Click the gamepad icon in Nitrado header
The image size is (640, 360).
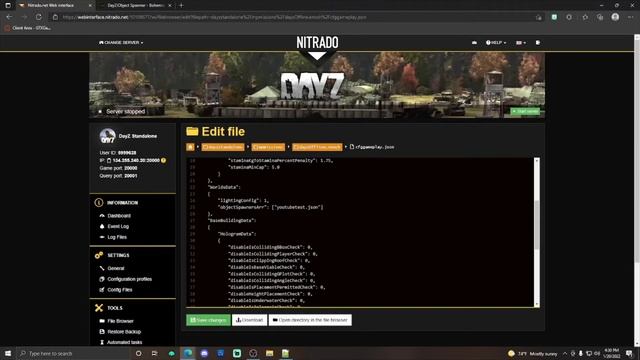(x=474, y=42)
